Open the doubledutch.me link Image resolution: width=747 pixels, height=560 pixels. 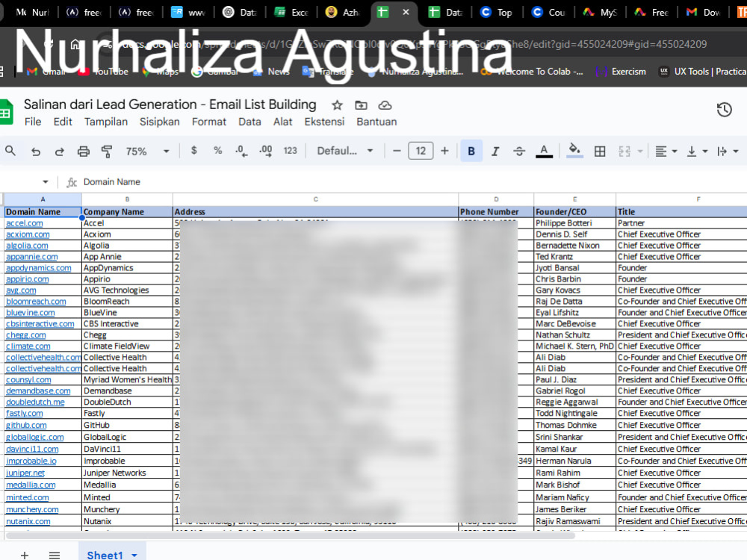[35, 402]
